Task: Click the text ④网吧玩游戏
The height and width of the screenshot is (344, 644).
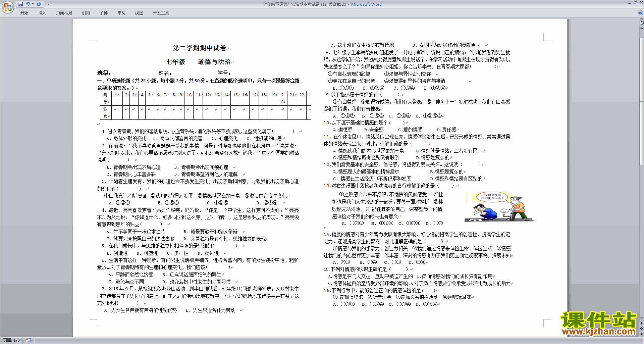Action: coord(457,297)
